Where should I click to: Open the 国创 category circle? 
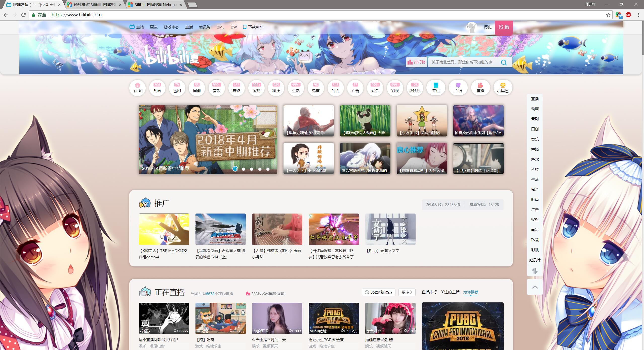pyautogui.click(x=197, y=88)
